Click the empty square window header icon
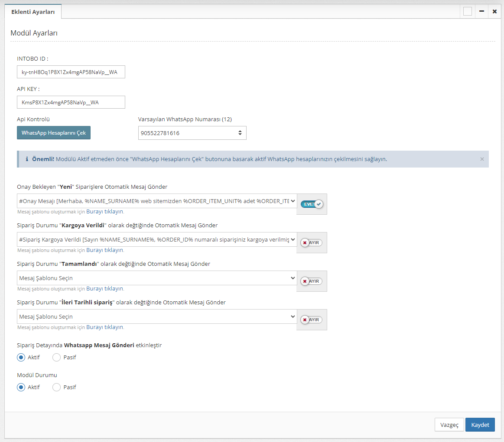504x442 pixels. pos(467,12)
